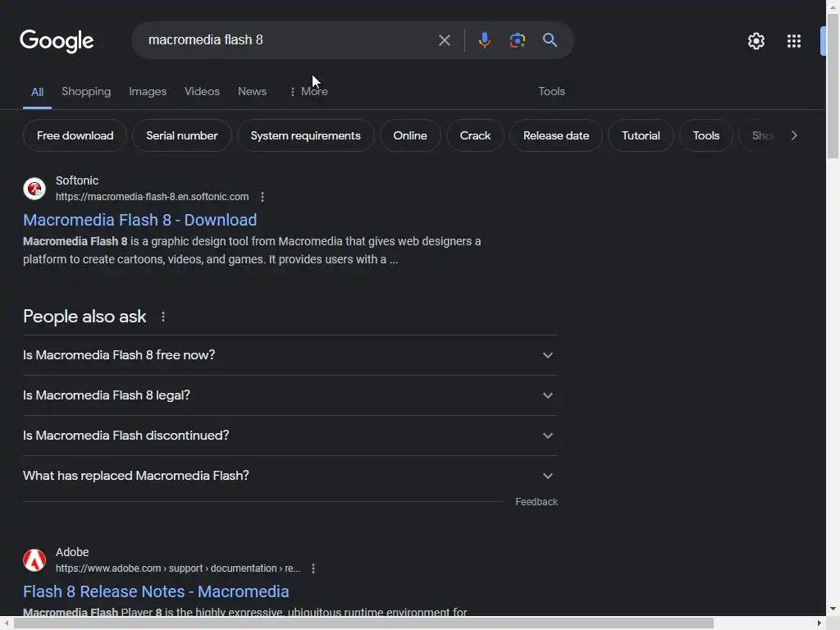Switch to the Images tab
The height and width of the screenshot is (630, 840).
coord(148,92)
